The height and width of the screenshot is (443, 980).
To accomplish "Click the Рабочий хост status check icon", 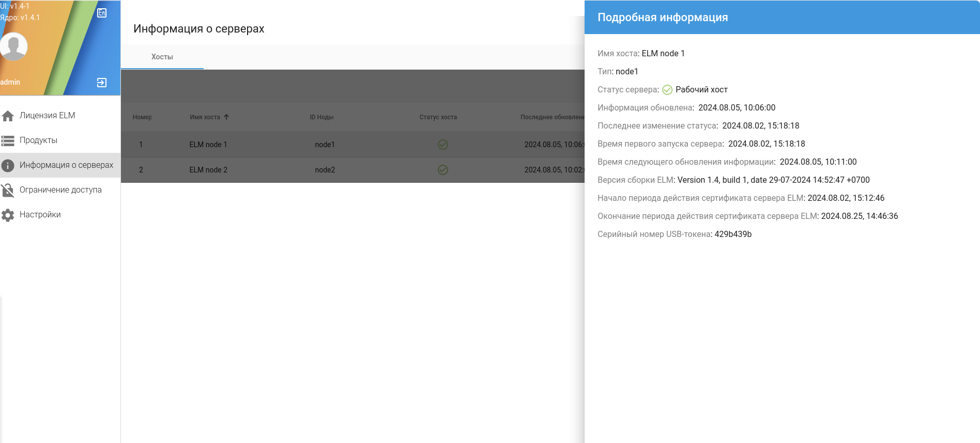I will pos(667,90).
